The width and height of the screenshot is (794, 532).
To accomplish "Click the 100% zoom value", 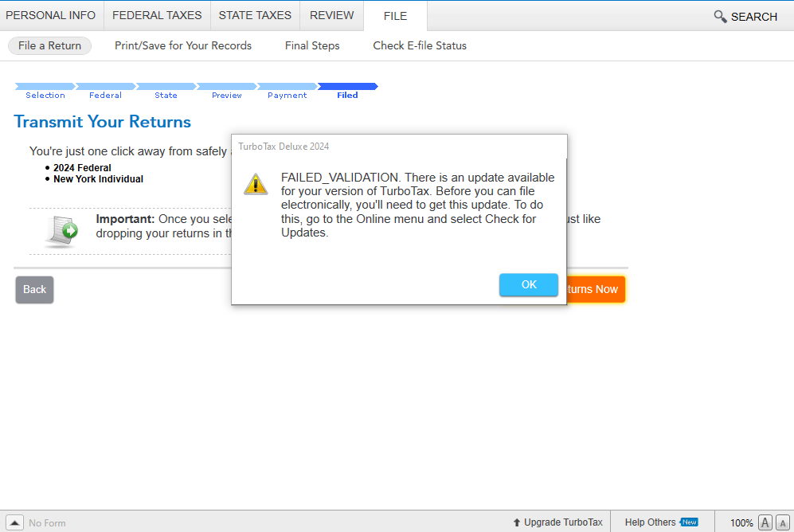I will coord(741,523).
